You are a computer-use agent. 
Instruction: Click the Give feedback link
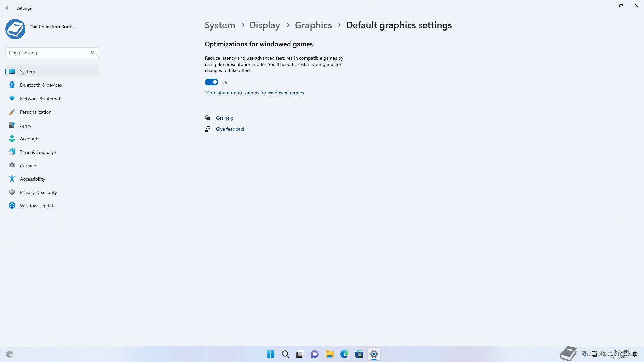230,129
